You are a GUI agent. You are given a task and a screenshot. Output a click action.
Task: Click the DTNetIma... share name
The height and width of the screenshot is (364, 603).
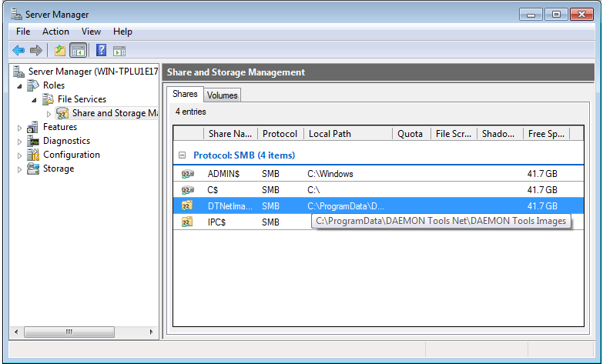point(230,206)
